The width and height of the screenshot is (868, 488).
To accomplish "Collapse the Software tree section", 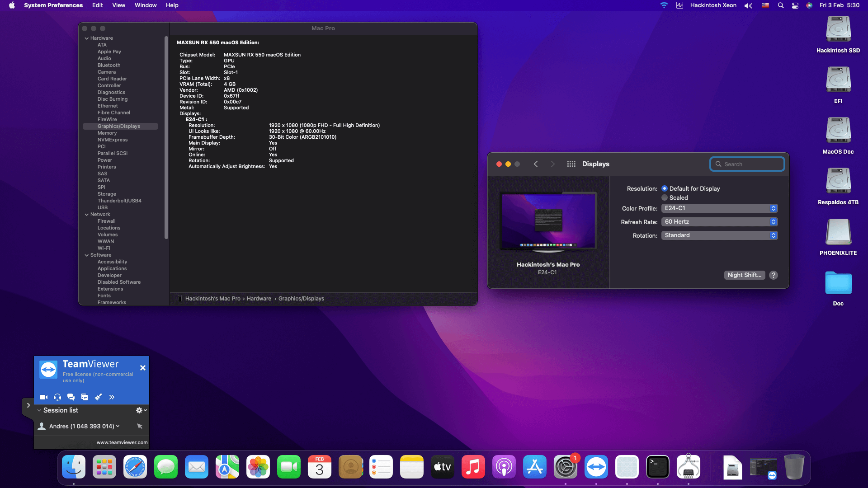I will (86, 255).
